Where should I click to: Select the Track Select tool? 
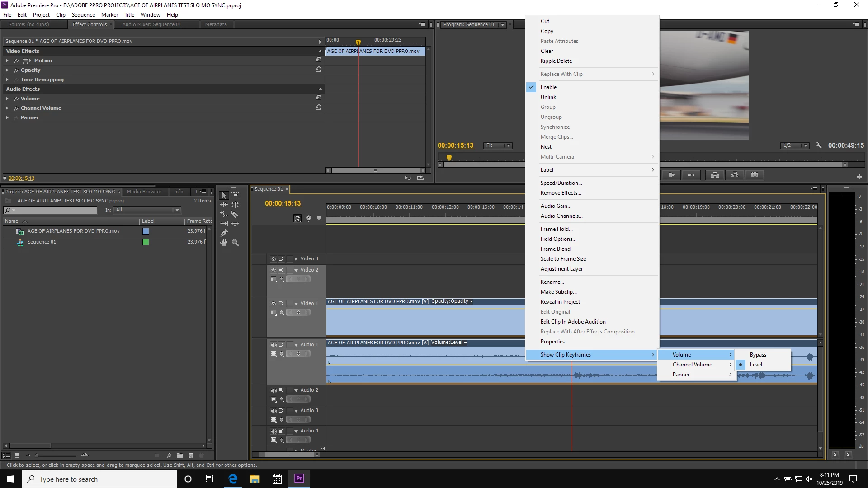[235, 195]
